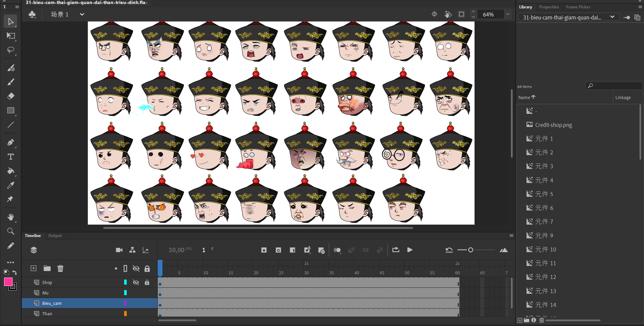Click the new layer icon in Timeline
The width and height of the screenshot is (644, 326).
point(34,268)
